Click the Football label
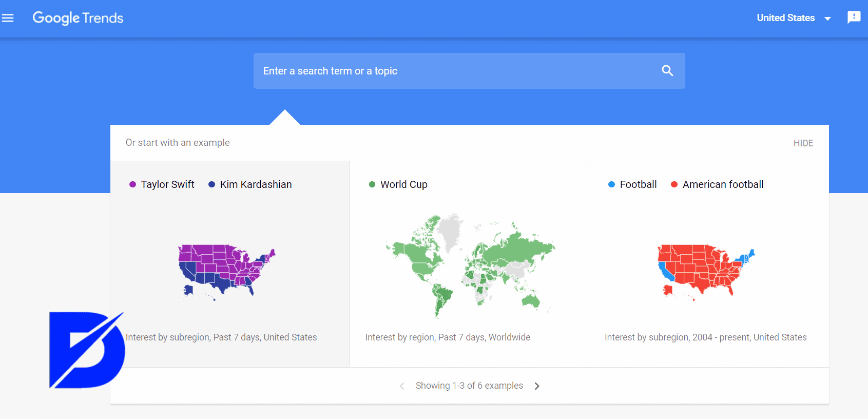This screenshot has height=419, width=868. pos(638,184)
